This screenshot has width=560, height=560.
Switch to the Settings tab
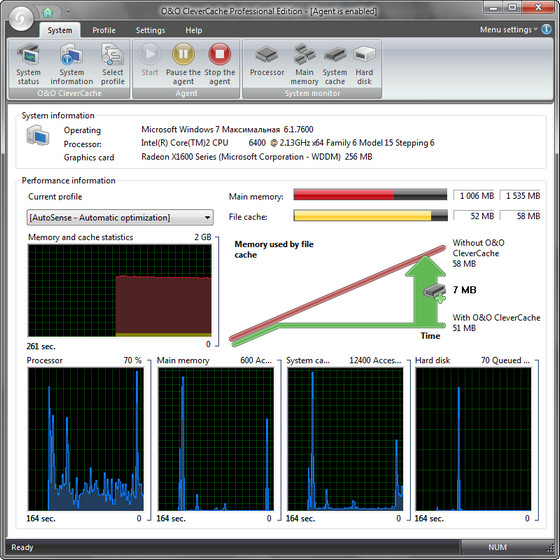(150, 30)
